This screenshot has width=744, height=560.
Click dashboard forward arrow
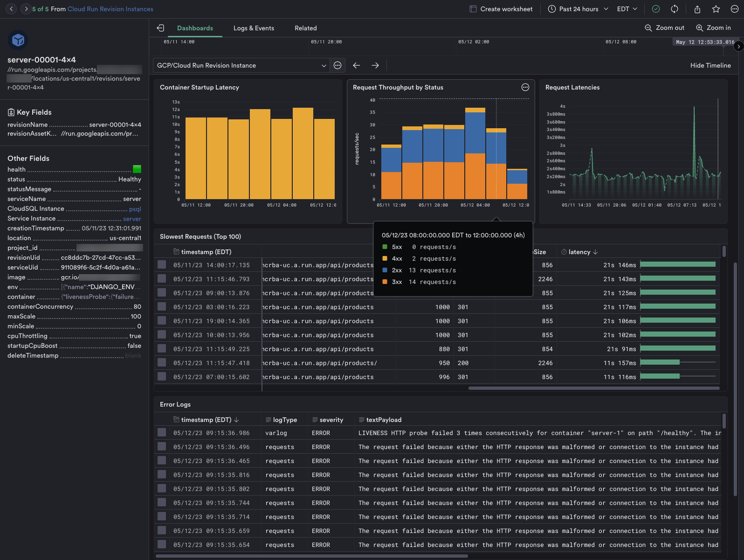point(375,65)
